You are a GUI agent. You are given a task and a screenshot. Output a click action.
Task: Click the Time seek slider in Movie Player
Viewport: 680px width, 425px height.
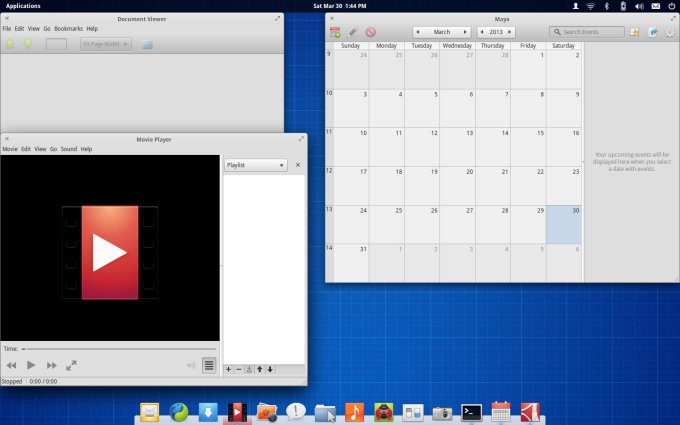point(119,349)
